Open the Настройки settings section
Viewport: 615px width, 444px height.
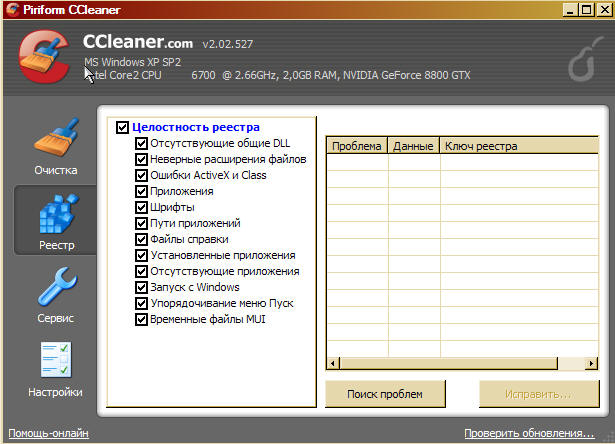[x=56, y=369]
